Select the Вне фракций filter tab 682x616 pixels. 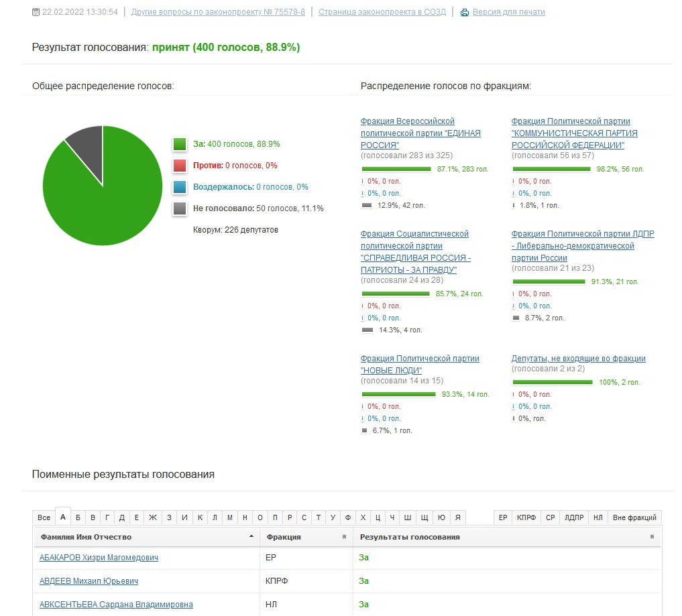pyautogui.click(x=634, y=517)
